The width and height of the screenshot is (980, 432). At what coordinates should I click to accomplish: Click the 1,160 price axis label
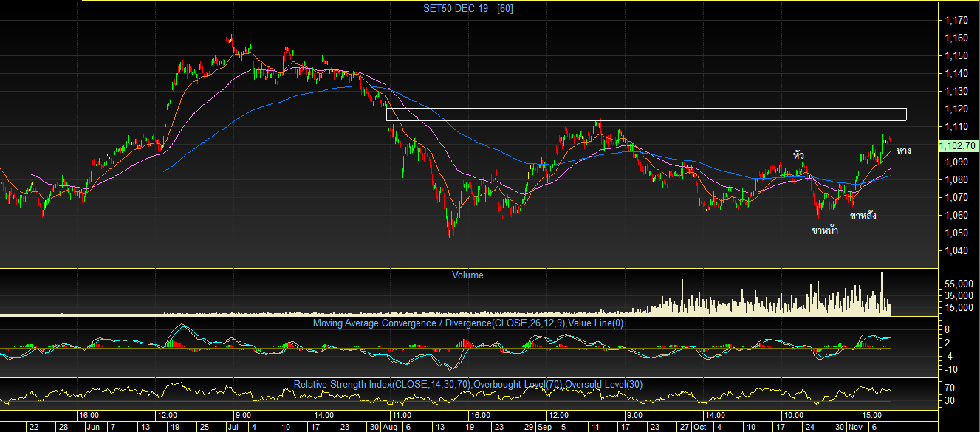pyautogui.click(x=956, y=38)
